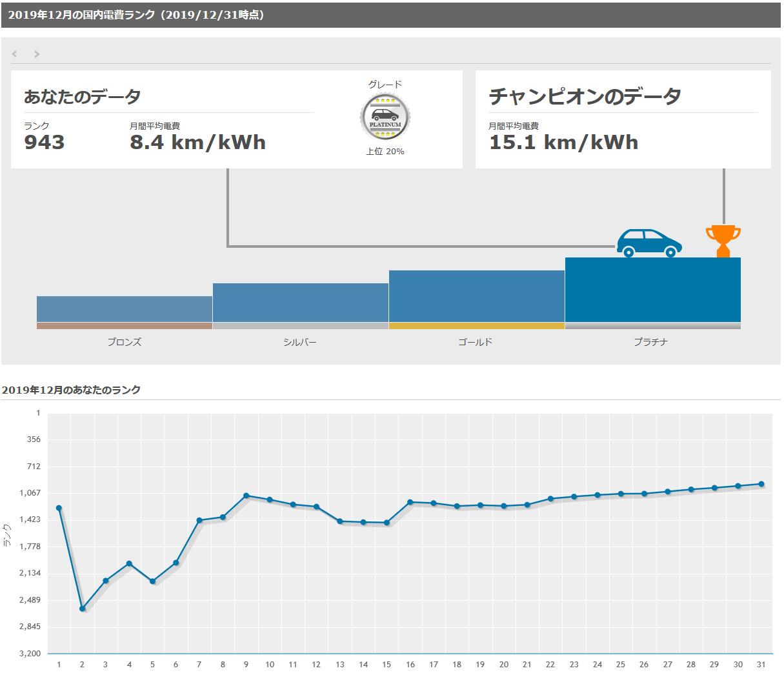Viewport: 784px width, 675px height.
Task: Click the orange champion trophy icon
Action: (x=723, y=241)
